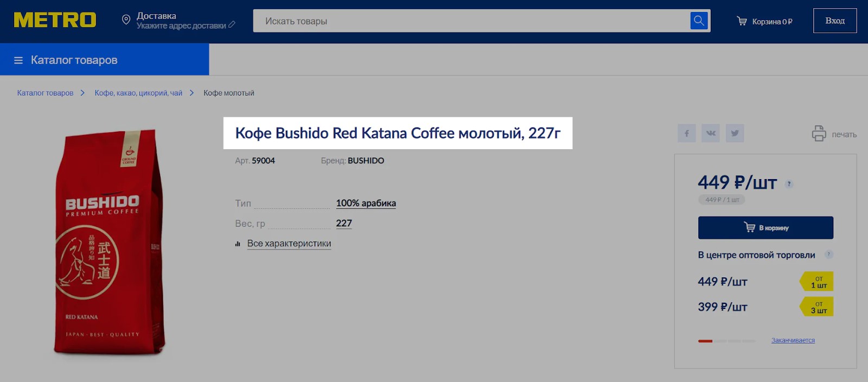
Task: Click the Заканчивается stock link
Action: coord(793,340)
